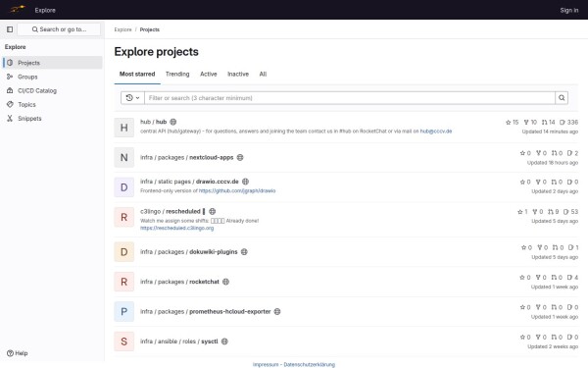
Task: Click N avatar of nextcloud-apps
Action: (x=124, y=157)
